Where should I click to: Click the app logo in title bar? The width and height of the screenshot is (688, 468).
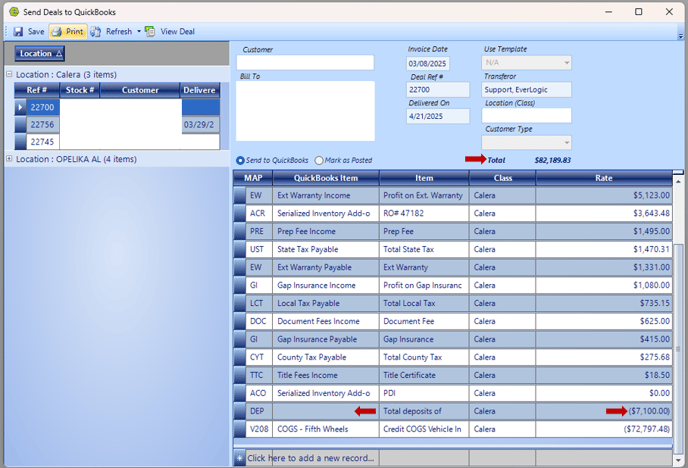(14, 12)
